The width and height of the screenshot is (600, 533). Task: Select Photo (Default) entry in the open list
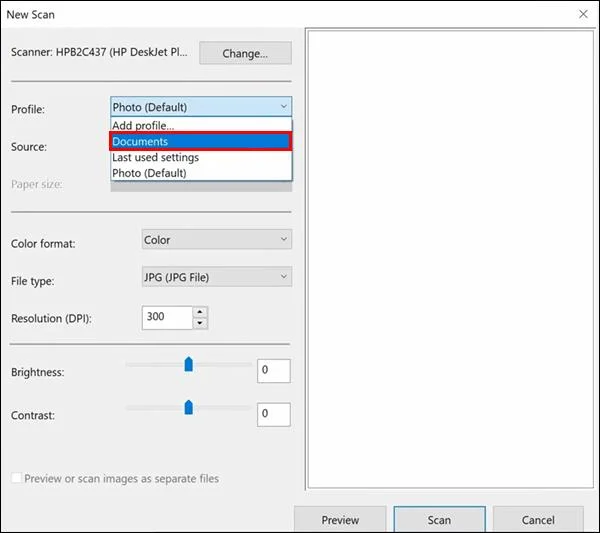coord(201,173)
